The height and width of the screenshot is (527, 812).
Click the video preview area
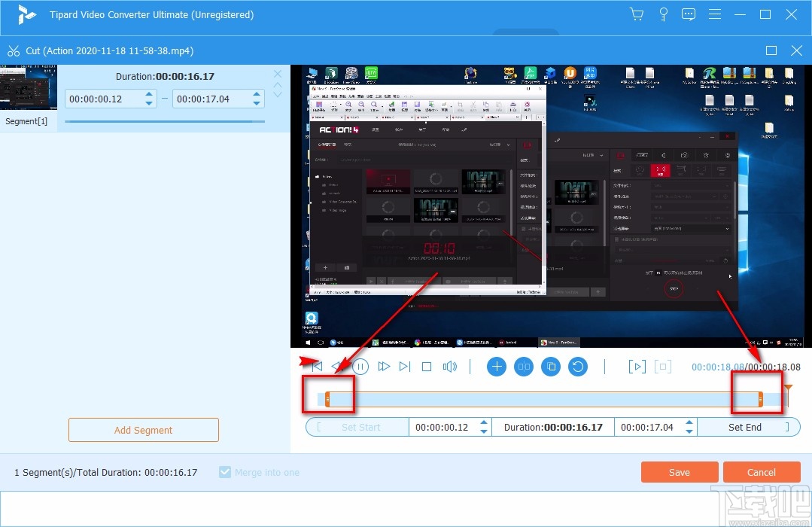[550, 206]
